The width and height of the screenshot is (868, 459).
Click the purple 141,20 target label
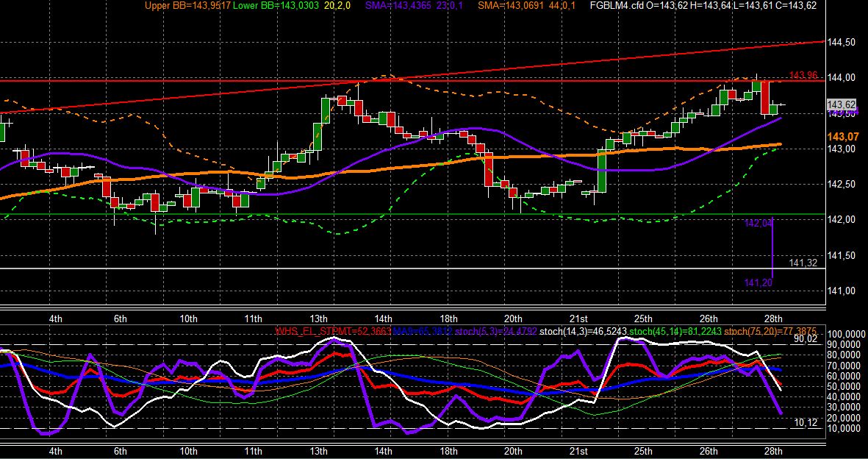[x=758, y=283]
